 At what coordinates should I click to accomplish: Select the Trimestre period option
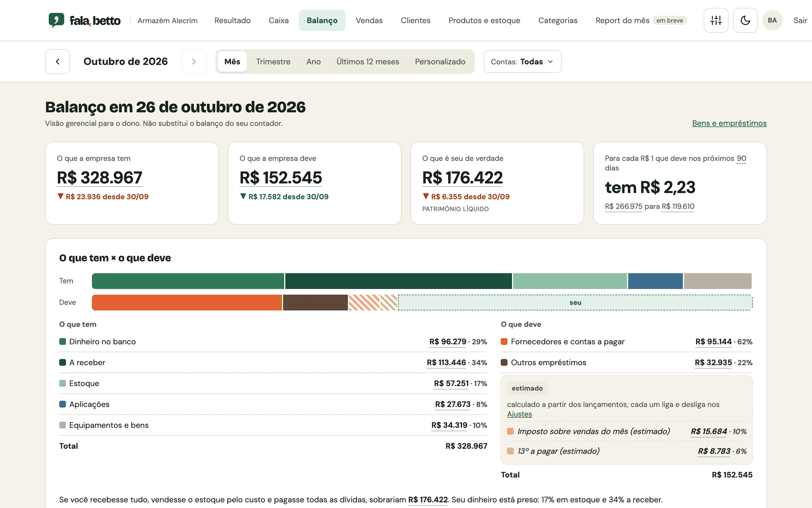click(x=273, y=62)
